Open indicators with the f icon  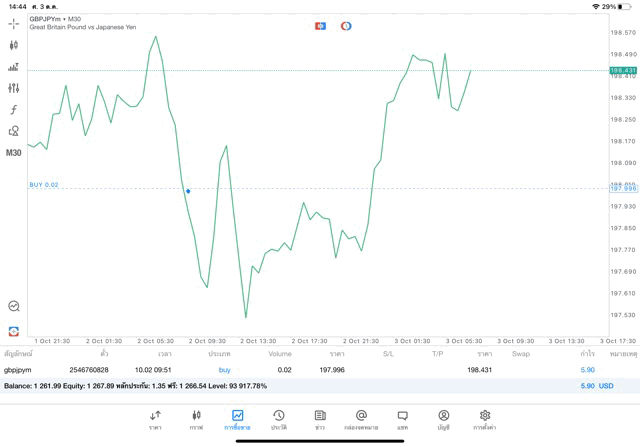13,109
